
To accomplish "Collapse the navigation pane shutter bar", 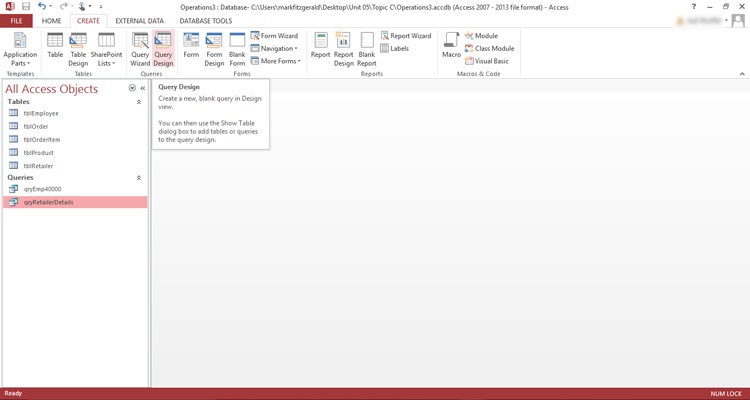I will tap(143, 89).
